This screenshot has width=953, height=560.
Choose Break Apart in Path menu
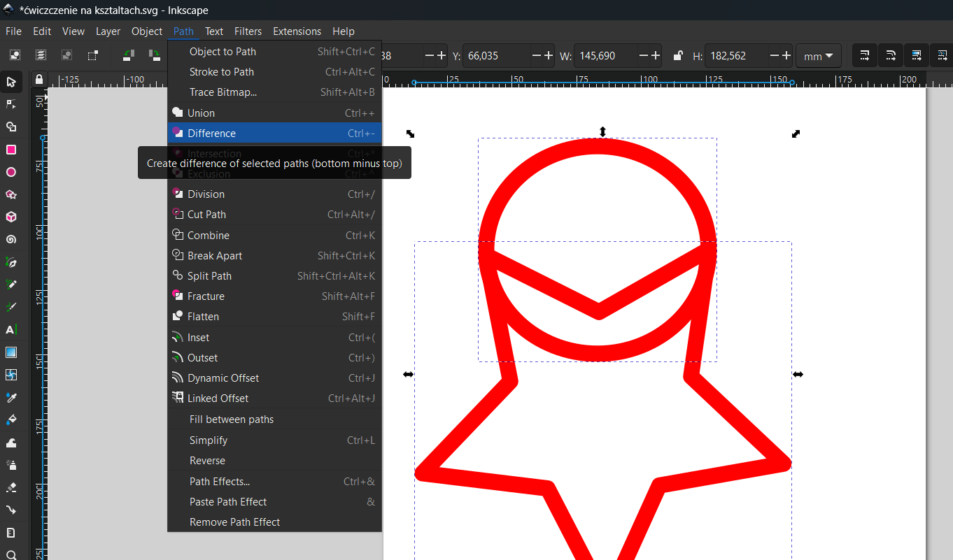tap(274, 255)
